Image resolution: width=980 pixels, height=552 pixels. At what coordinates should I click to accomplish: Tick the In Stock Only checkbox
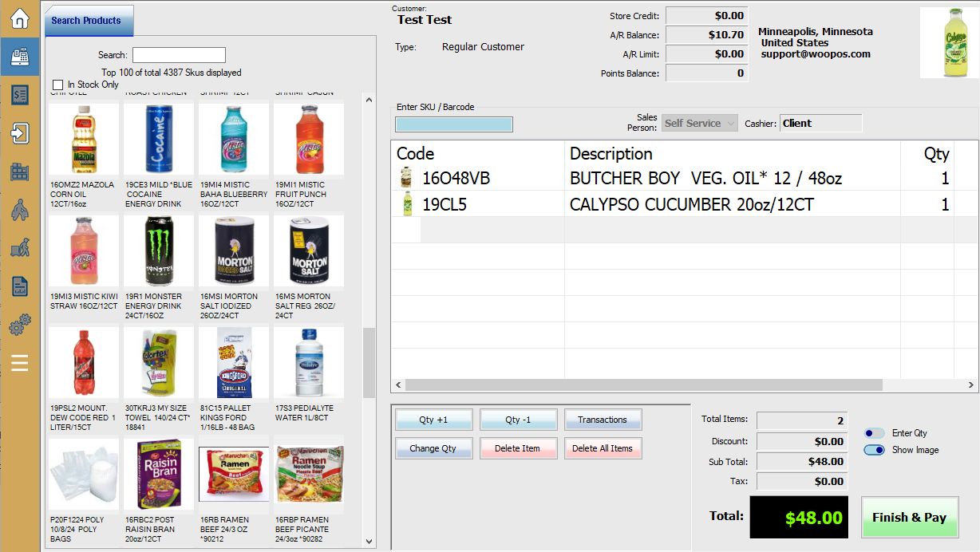(57, 85)
